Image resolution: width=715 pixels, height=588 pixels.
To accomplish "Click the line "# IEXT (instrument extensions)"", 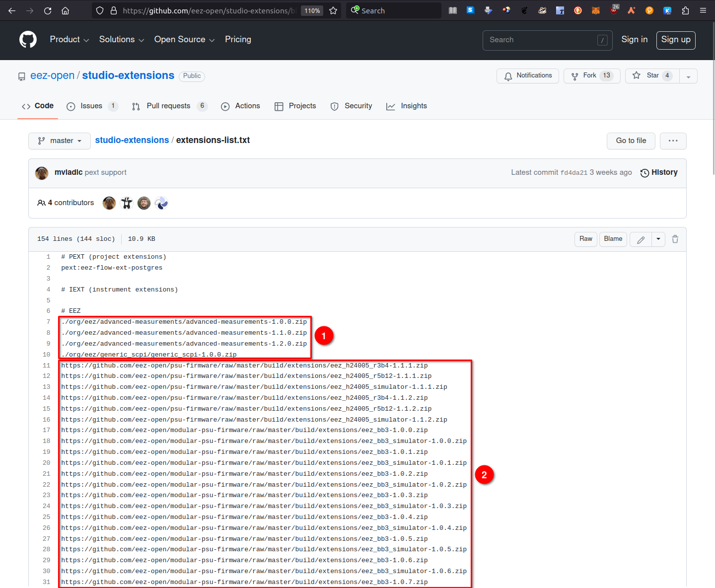I will pos(119,290).
